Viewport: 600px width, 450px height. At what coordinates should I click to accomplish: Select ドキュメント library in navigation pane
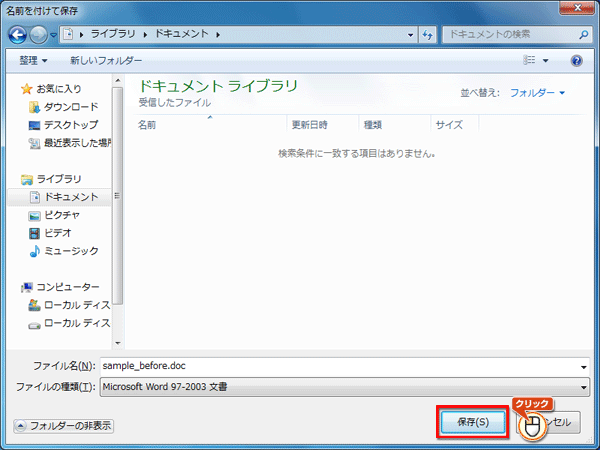tap(72, 197)
